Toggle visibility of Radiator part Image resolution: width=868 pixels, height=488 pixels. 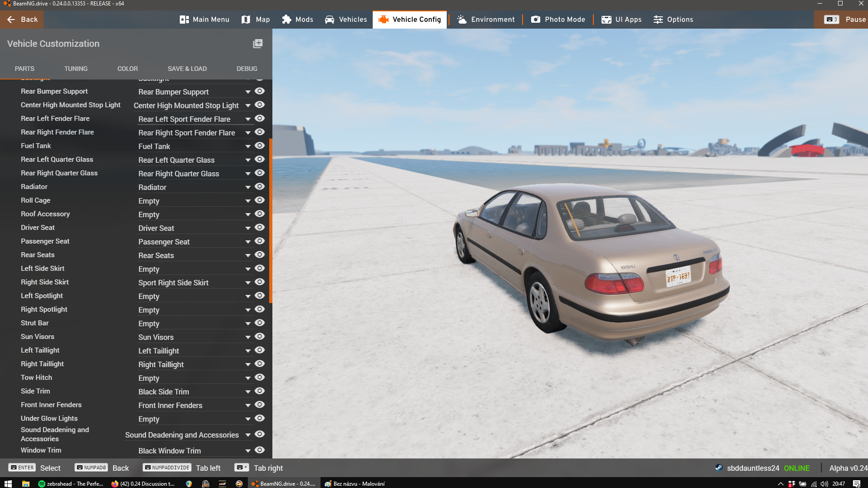pos(260,186)
